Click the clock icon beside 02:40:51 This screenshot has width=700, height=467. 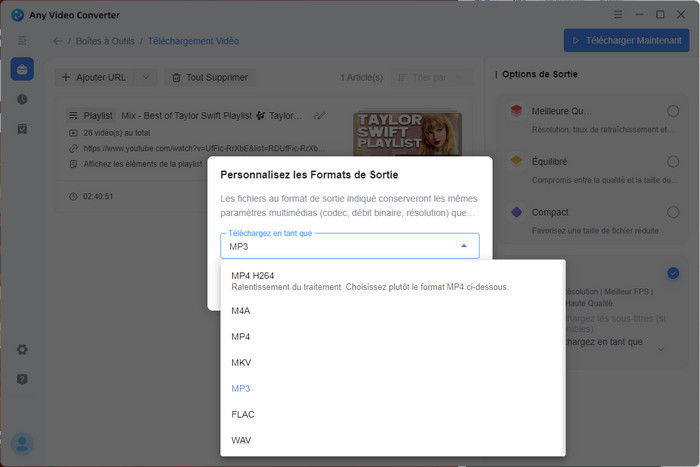coord(73,196)
